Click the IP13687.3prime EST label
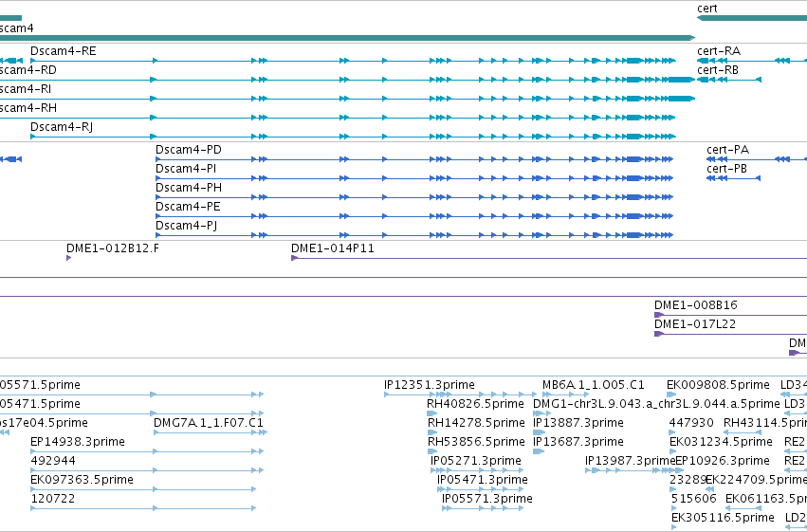Image resolution: width=807 pixels, height=532 pixels. [578, 442]
